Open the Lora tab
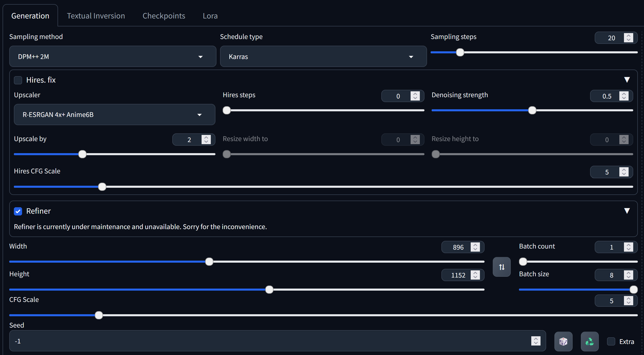The height and width of the screenshot is (355, 644). (x=210, y=16)
